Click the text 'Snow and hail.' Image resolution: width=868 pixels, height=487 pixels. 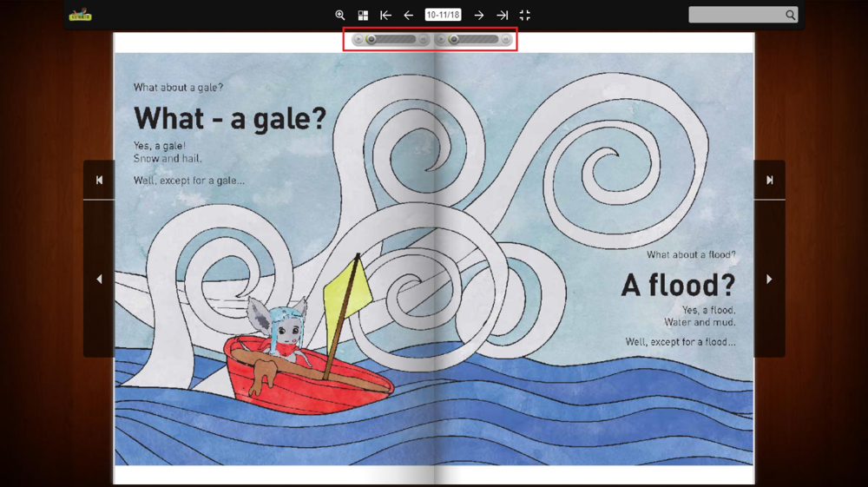pyautogui.click(x=168, y=158)
